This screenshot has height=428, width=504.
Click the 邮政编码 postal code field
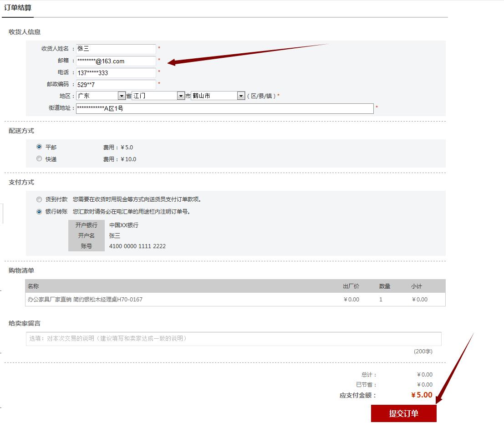click(116, 85)
